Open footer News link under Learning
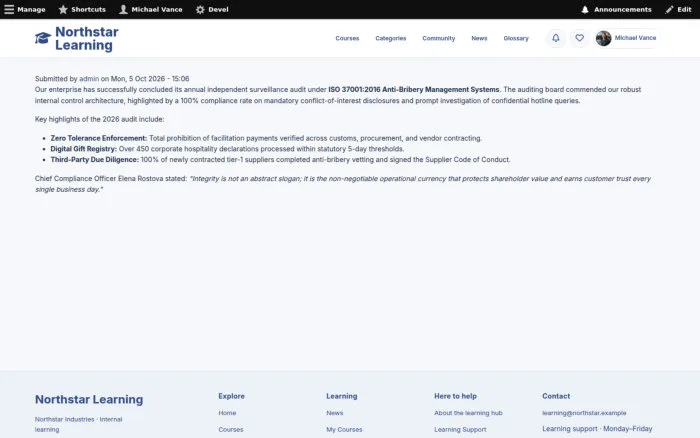 [x=335, y=413]
